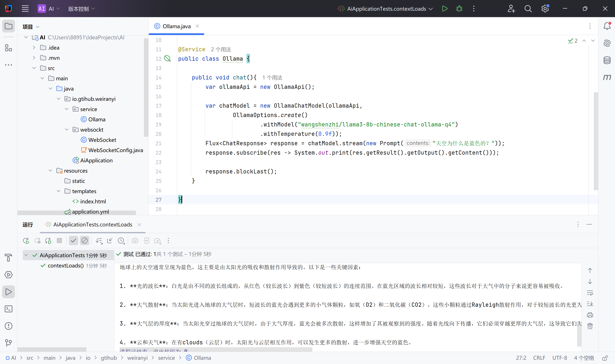Open the Problems tool window

8,326
